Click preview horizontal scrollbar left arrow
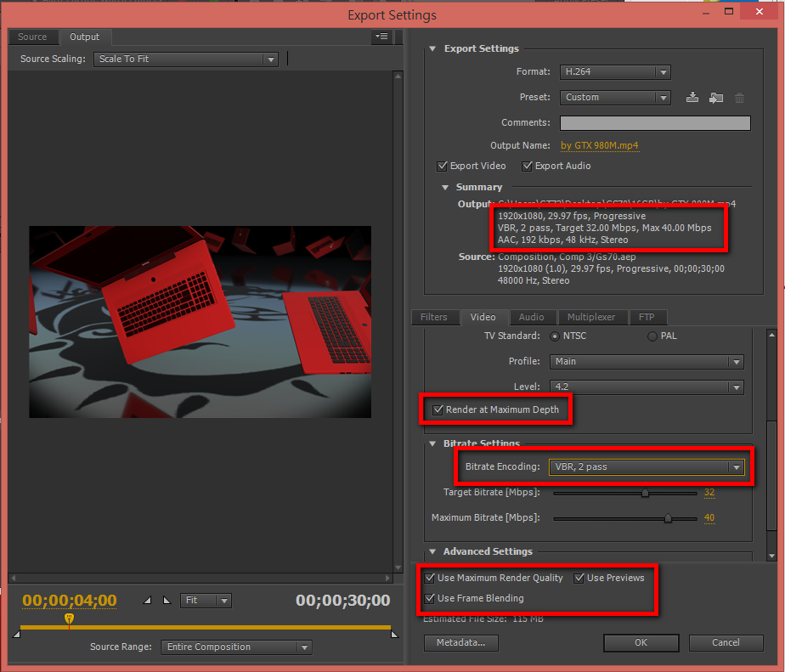 [x=14, y=578]
